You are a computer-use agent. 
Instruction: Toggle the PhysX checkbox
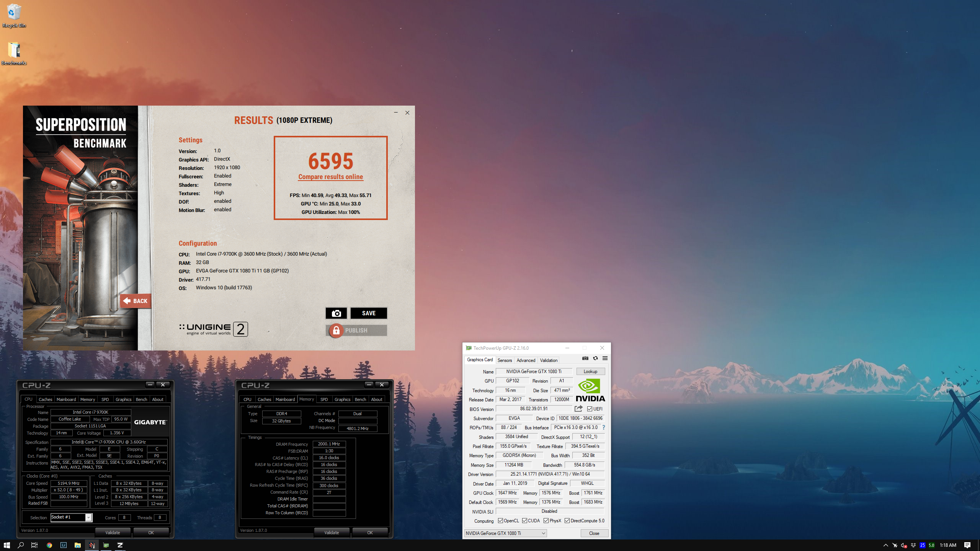click(x=546, y=521)
